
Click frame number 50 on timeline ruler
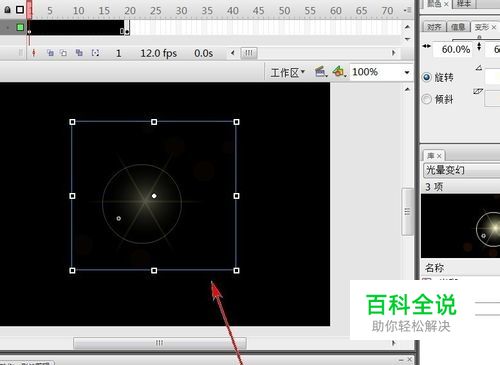click(284, 11)
